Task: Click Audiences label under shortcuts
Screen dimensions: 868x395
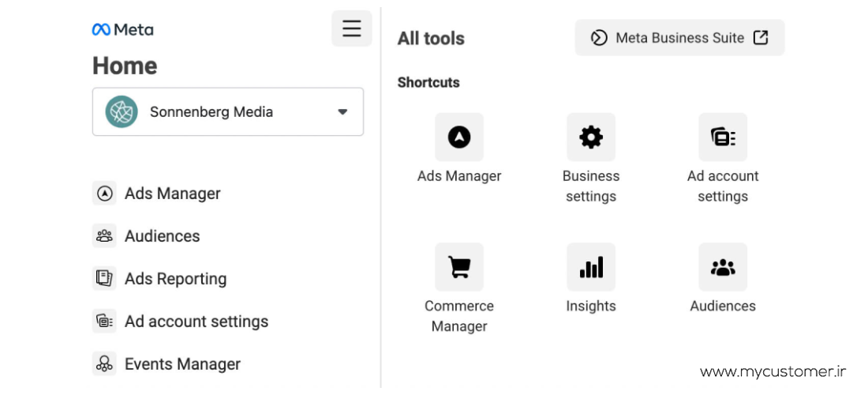Action: pyautogui.click(x=722, y=306)
